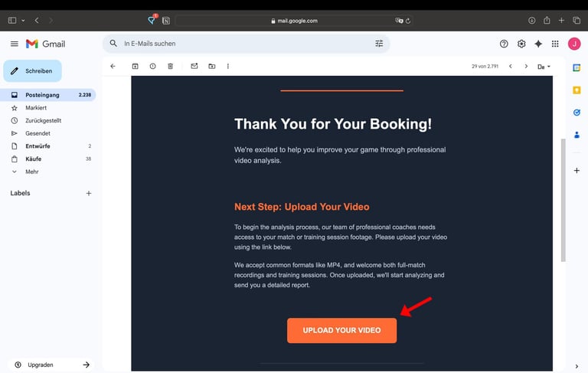This screenshot has width=588, height=373.
Task: Open input tools language dropdown
Action: tap(544, 67)
